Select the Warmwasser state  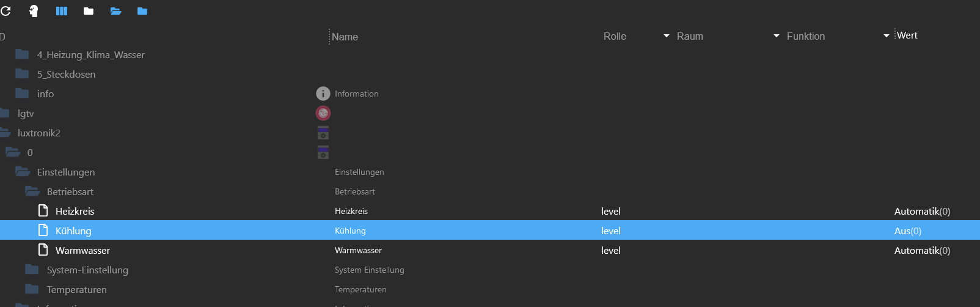tap(82, 250)
